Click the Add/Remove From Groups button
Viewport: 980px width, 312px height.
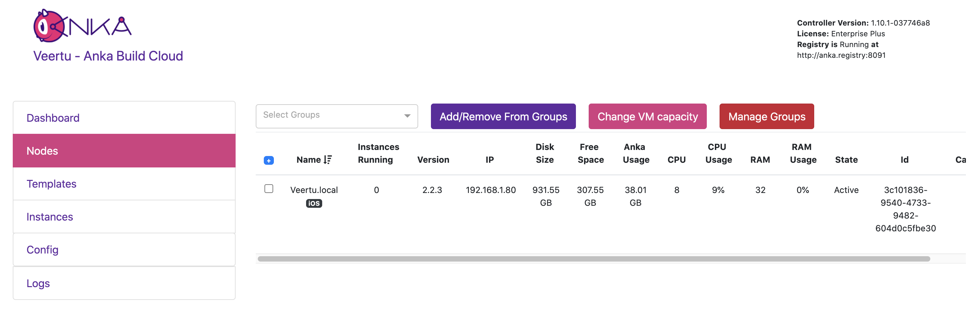tap(503, 116)
